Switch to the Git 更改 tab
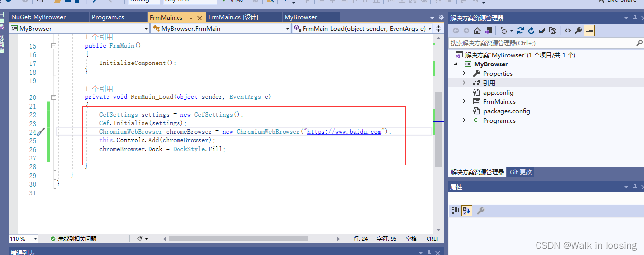The width and height of the screenshot is (644, 255). click(x=521, y=172)
